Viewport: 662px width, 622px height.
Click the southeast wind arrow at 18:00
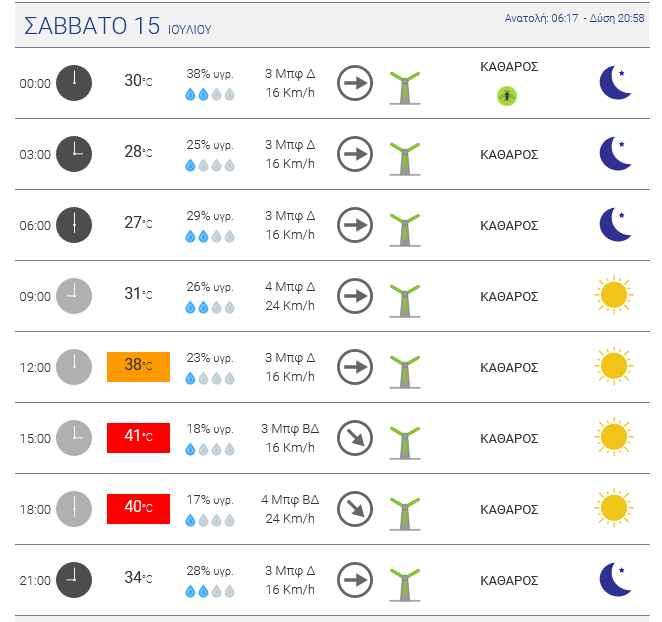pyautogui.click(x=354, y=509)
